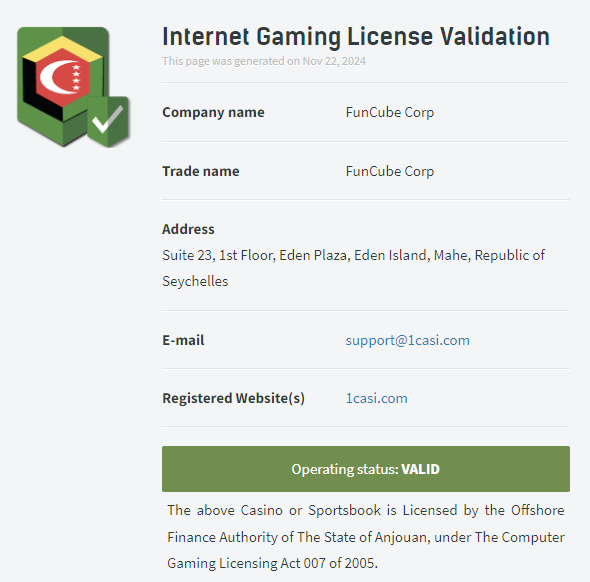The width and height of the screenshot is (590, 582).
Task: Click the Registered Website(s) label
Action: (x=233, y=398)
